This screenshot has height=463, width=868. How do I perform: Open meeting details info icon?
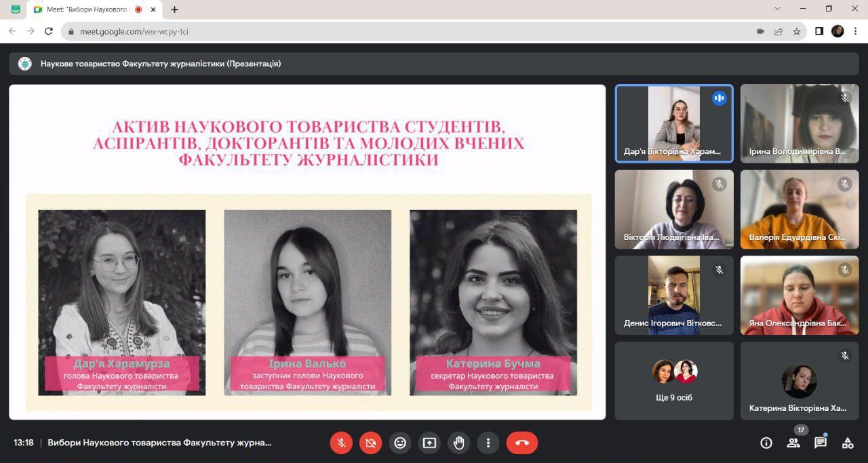pos(766,443)
